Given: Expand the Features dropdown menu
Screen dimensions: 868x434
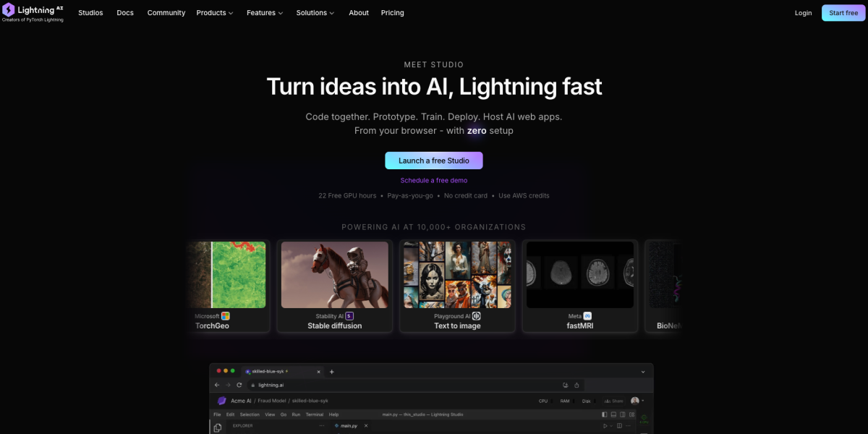Looking at the screenshot, I should pyautogui.click(x=265, y=13).
